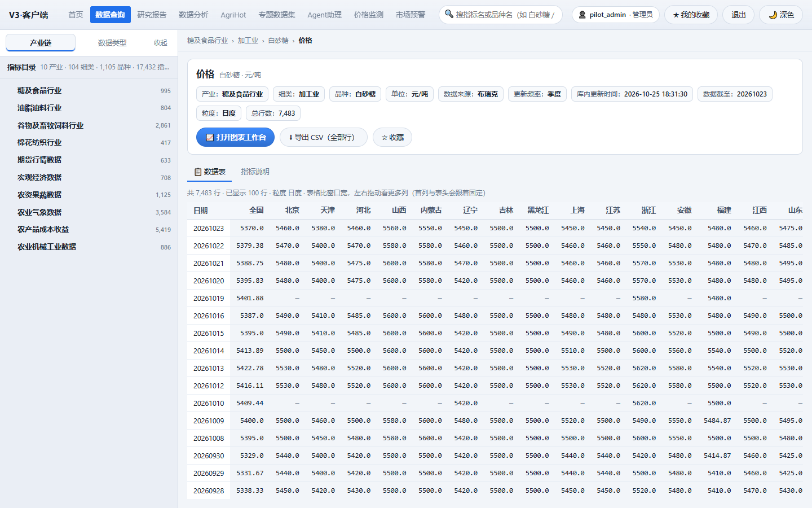Click the moon icon for dark mode
Image resolution: width=812 pixels, height=508 pixels.
(773, 15)
